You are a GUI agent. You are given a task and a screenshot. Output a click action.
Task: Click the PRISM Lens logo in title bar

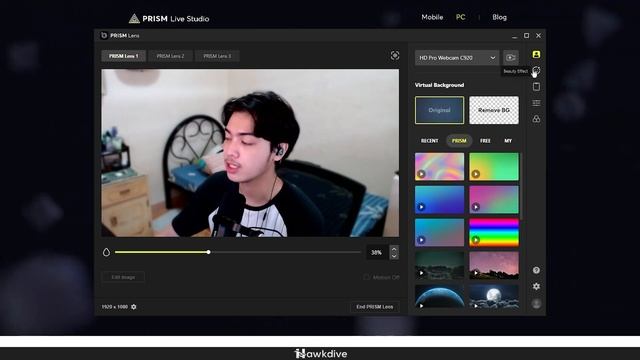104,36
